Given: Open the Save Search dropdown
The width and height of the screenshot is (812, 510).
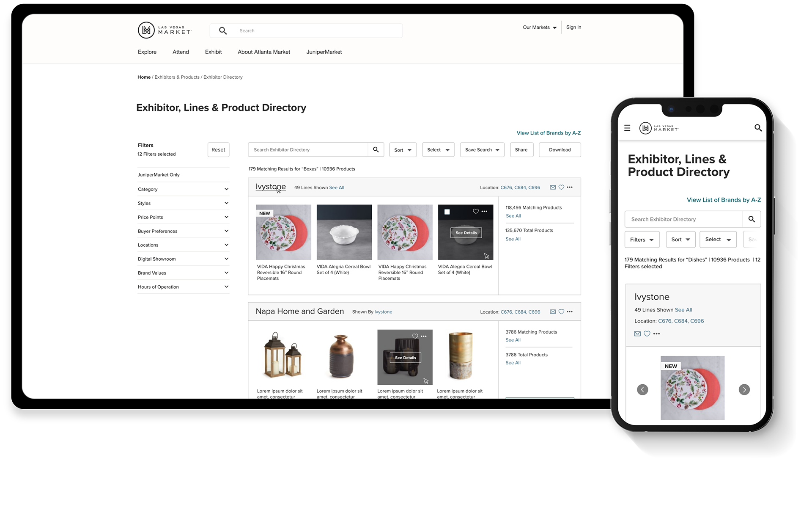Looking at the screenshot, I should [x=482, y=150].
